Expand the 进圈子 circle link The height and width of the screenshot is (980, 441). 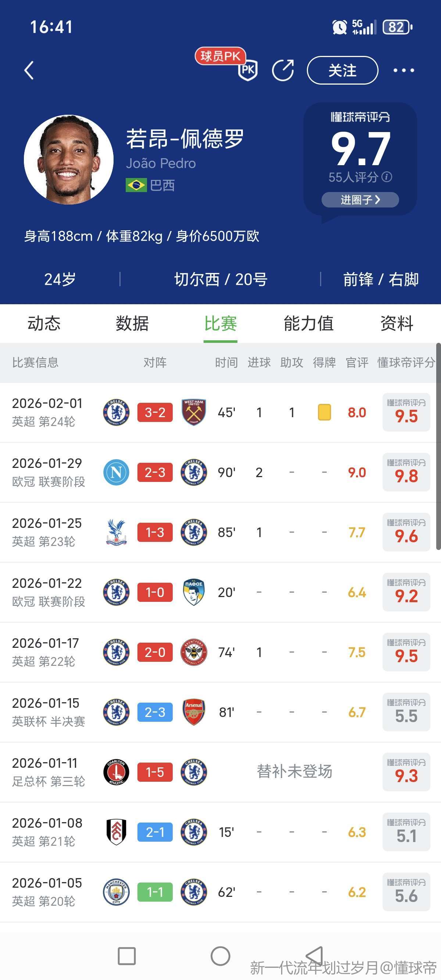(x=360, y=200)
